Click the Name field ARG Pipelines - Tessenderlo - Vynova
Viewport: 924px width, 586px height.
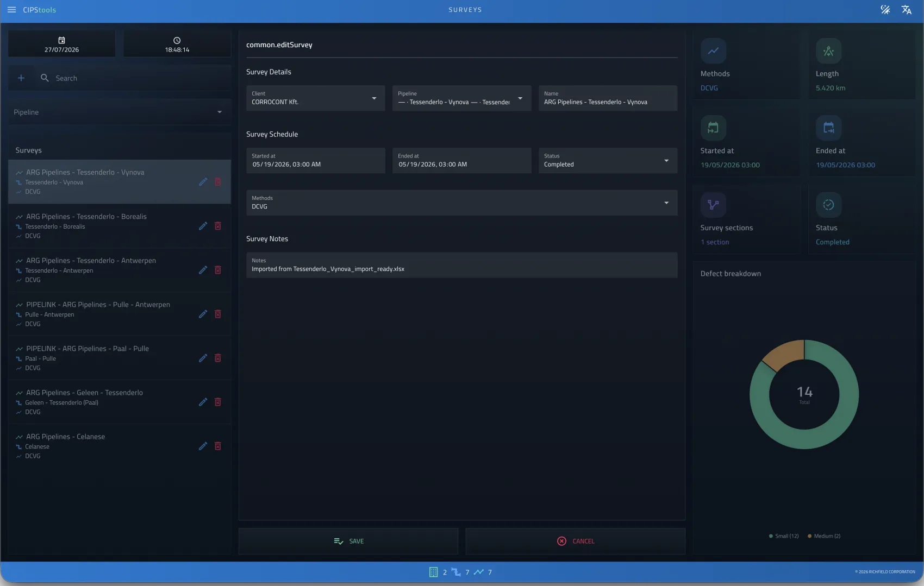[608, 98]
